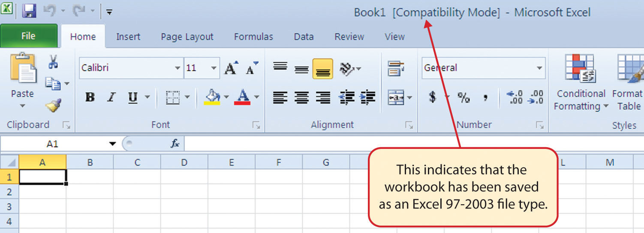The width and height of the screenshot is (644, 233).
Task: Toggle Center text alignment
Action: (302, 97)
